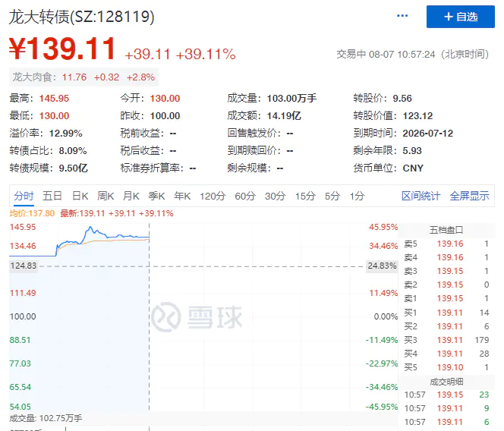504x431 pixels.
Task: Open the 日K chart tab
Action: point(80,196)
